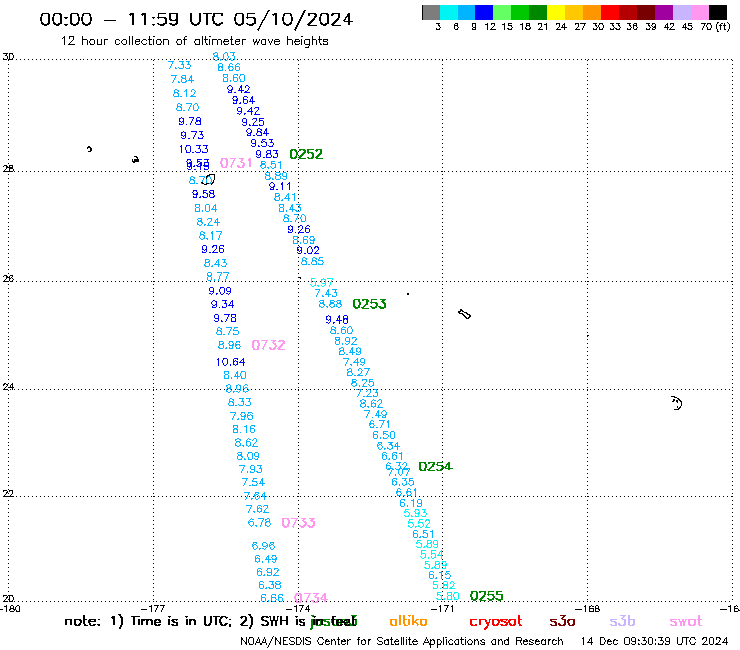The height and width of the screenshot is (650, 740).
Task: Click the wave height value 7.54
Action: coord(253,482)
